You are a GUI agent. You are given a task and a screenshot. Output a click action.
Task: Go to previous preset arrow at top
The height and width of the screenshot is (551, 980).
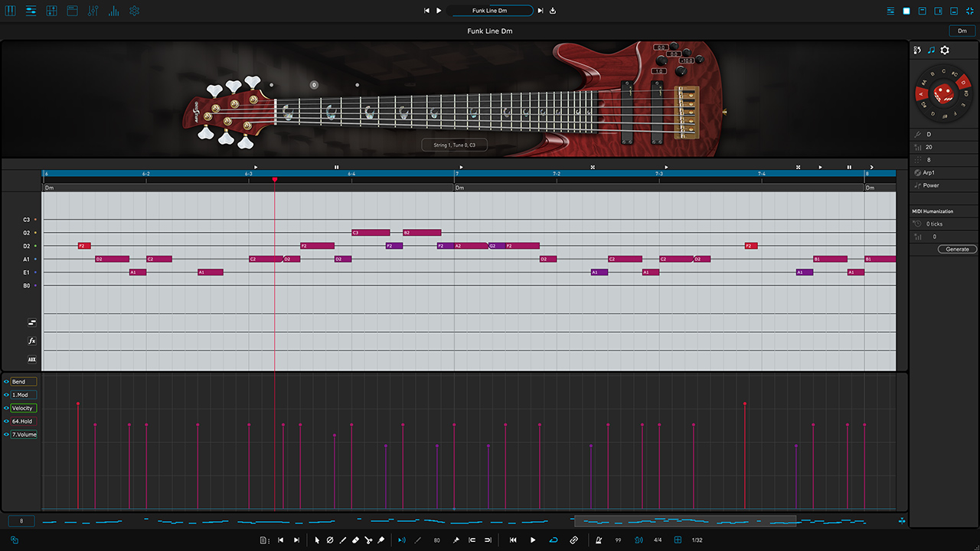[x=427, y=11]
